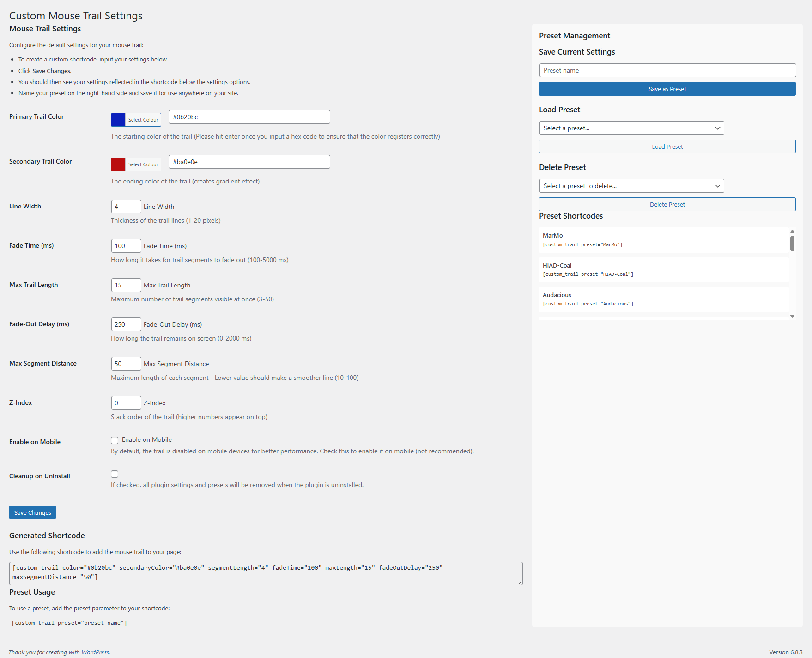Open the WordPress footer link

pos(95,652)
